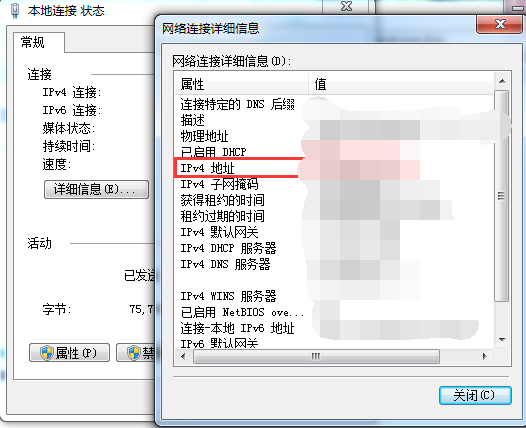Screen dimensions: 526x428
Task: Click the vertical scrollbar up arrow
Action: (502, 81)
